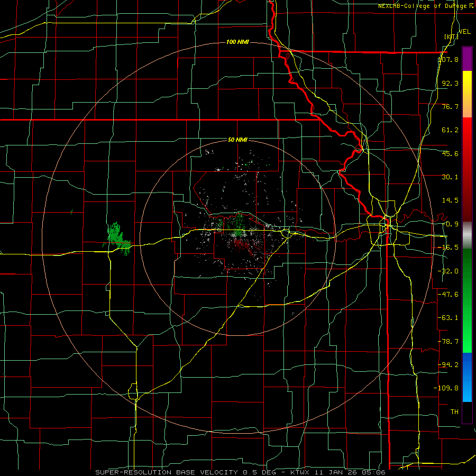This screenshot has height=476, width=476.
Task: Select the 107.8 value on velocity scale
Action: click(448, 59)
